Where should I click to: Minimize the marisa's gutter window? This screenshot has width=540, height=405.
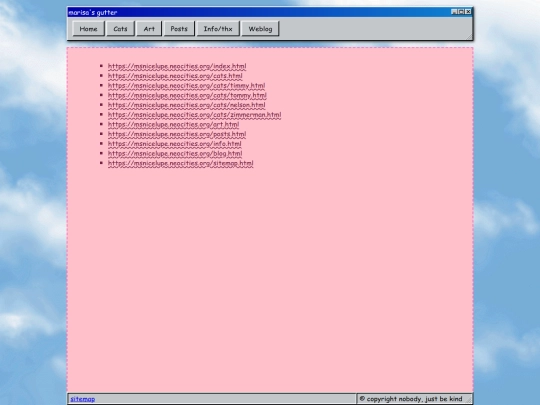(x=454, y=12)
